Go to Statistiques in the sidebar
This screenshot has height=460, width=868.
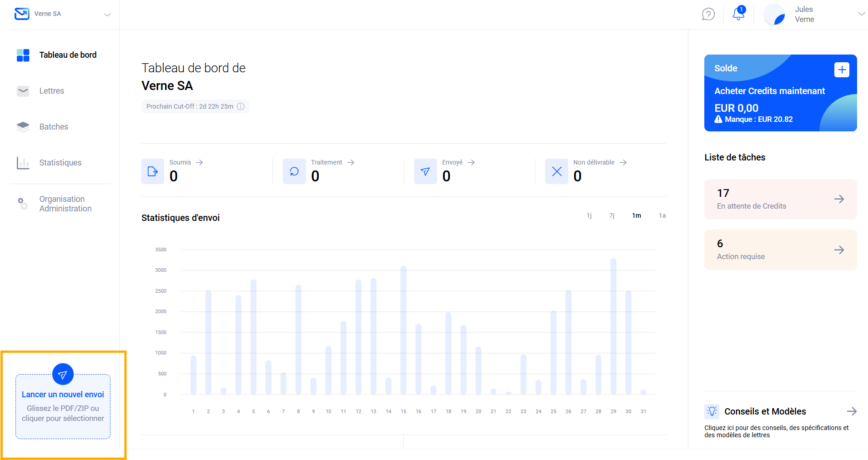60,163
